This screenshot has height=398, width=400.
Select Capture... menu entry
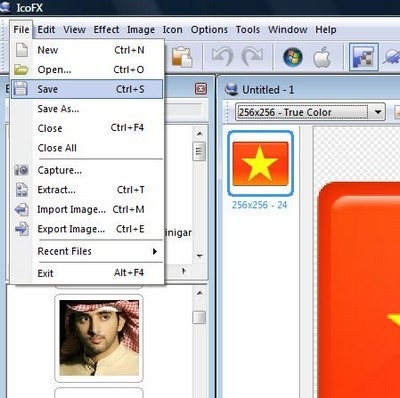(x=87, y=170)
